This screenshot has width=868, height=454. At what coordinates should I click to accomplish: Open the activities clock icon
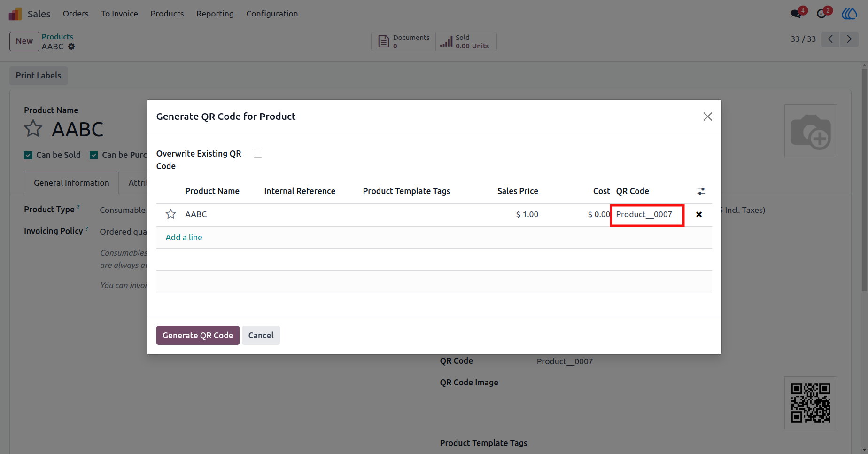tap(822, 13)
